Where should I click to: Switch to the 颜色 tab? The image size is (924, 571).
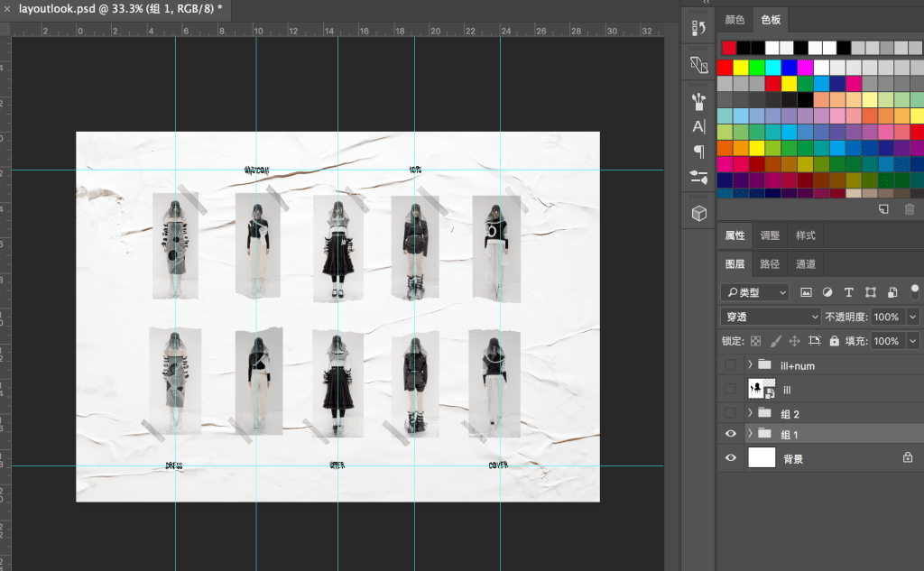point(735,20)
